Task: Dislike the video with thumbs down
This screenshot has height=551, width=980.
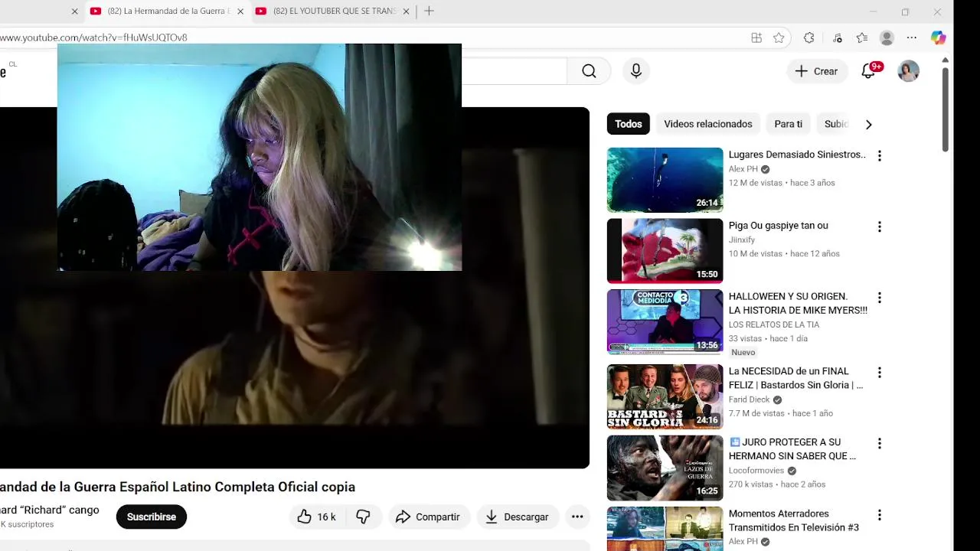Action: (363, 517)
